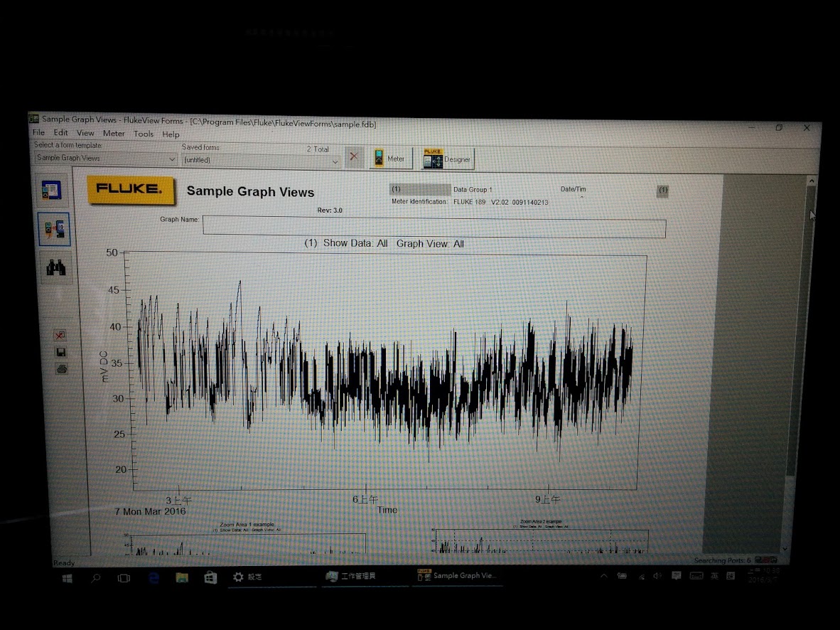Click the taskbar clock and date
840x630 pixels.
(764, 575)
